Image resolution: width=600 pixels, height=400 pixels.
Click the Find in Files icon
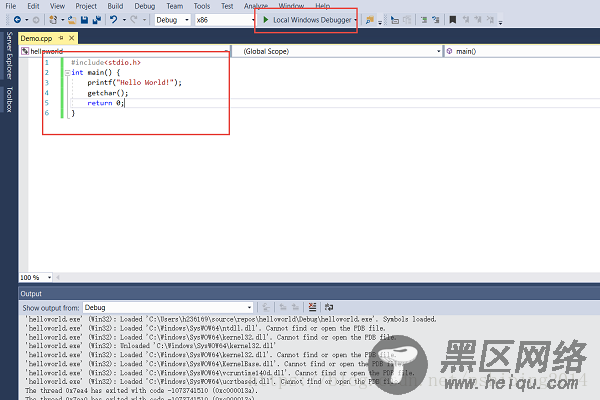[x=369, y=20]
